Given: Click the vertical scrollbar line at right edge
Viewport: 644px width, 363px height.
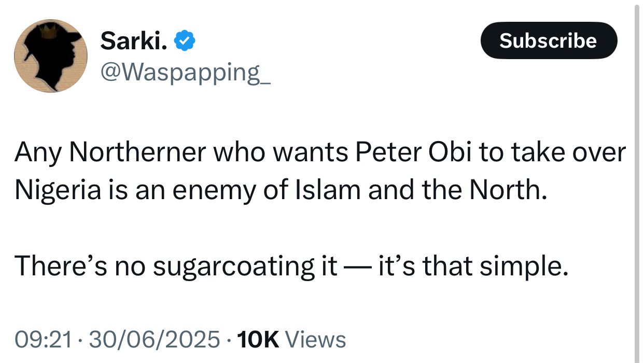Looking at the screenshot, I should pos(637,181).
